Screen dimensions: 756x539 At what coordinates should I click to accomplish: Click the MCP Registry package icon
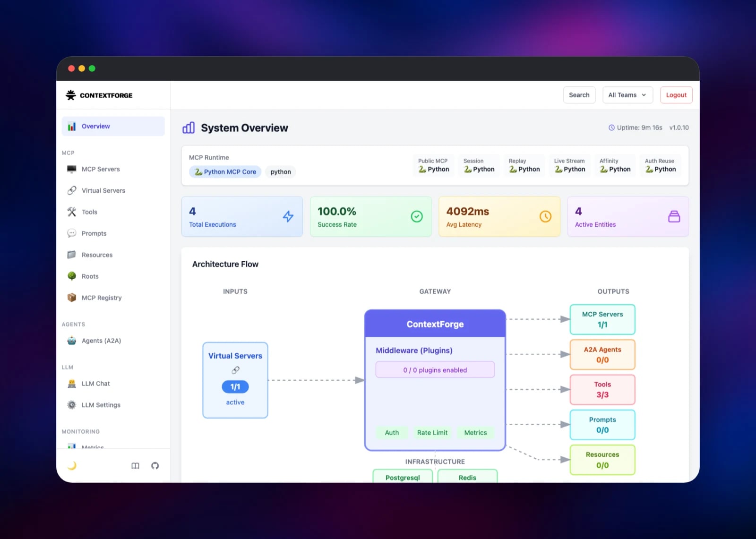click(72, 298)
